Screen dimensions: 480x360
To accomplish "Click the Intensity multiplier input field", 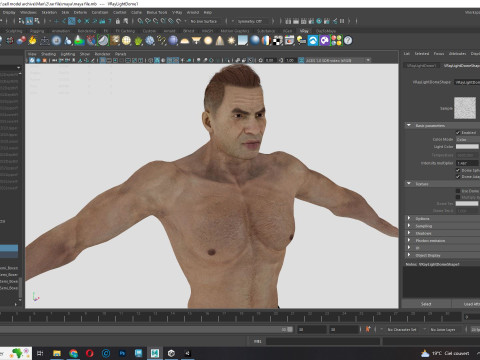I will tap(468, 163).
